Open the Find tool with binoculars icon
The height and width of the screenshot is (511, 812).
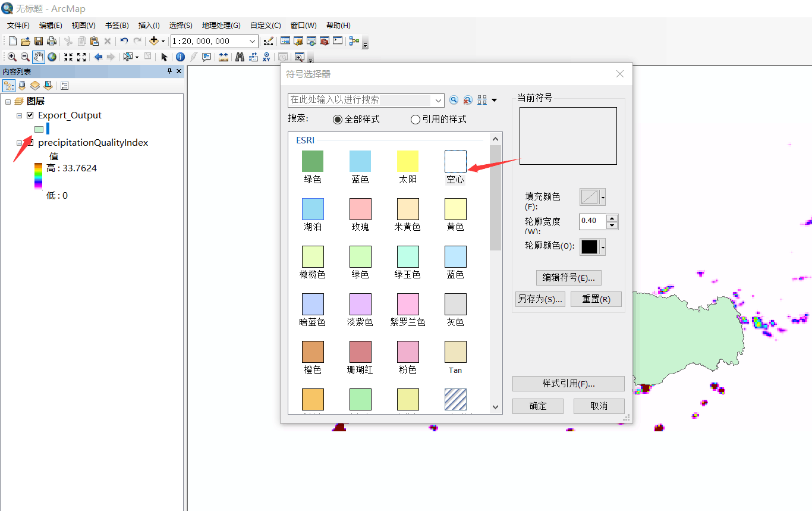(x=238, y=57)
